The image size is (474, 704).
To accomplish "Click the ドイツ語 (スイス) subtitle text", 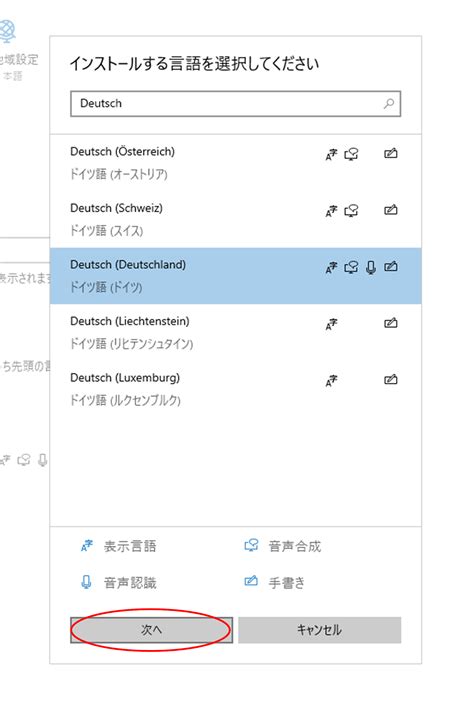I will point(107,231).
